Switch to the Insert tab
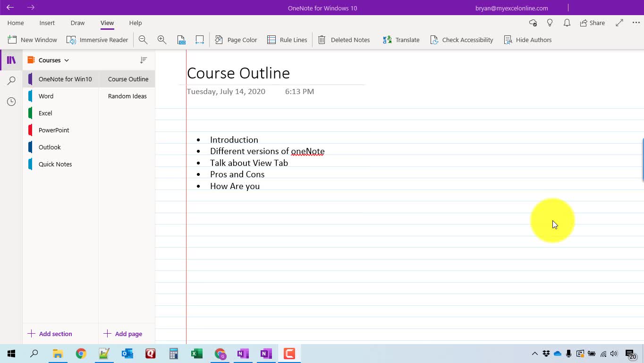This screenshot has height=363, width=644. pos(47,23)
